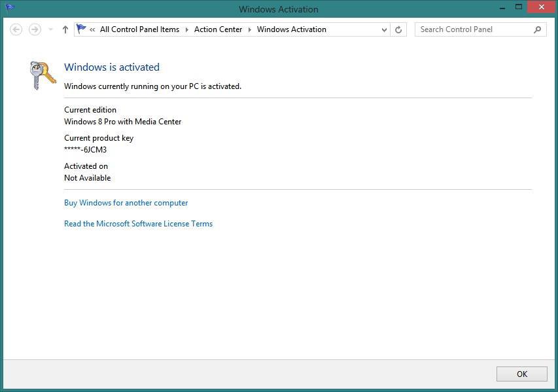Go back using the Back arrow
Viewport: 558px width, 392px height.
[x=16, y=29]
